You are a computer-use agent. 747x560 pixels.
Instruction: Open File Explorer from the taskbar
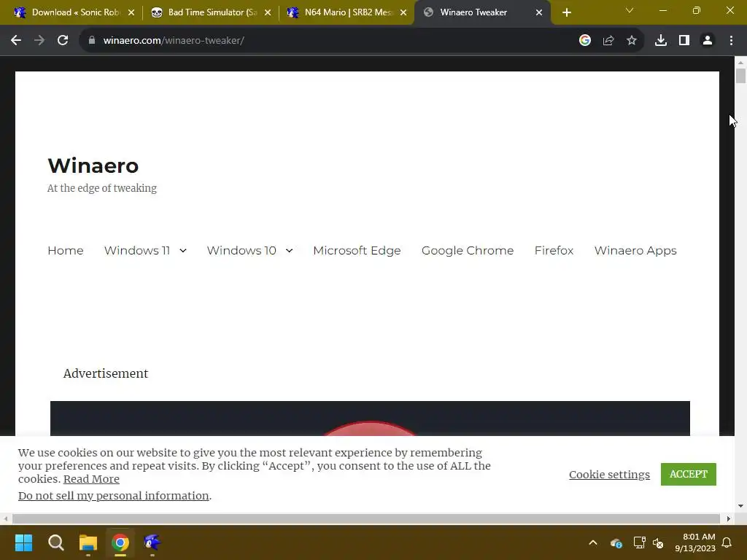click(88, 542)
